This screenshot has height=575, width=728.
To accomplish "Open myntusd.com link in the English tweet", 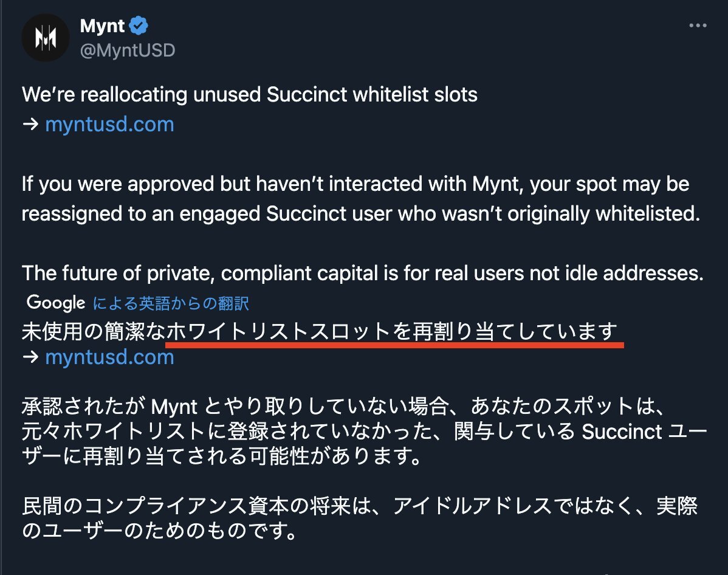I will [x=109, y=125].
